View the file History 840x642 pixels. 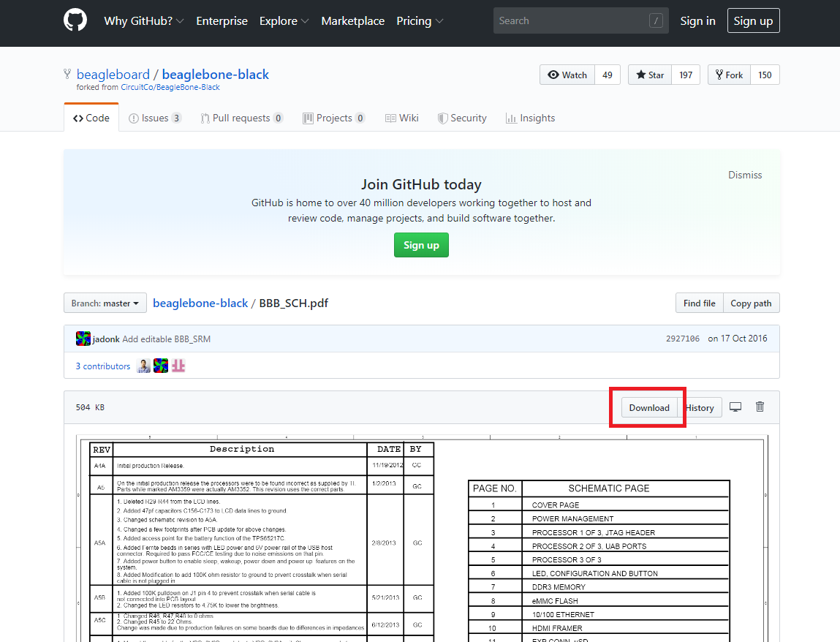tap(700, 408)
